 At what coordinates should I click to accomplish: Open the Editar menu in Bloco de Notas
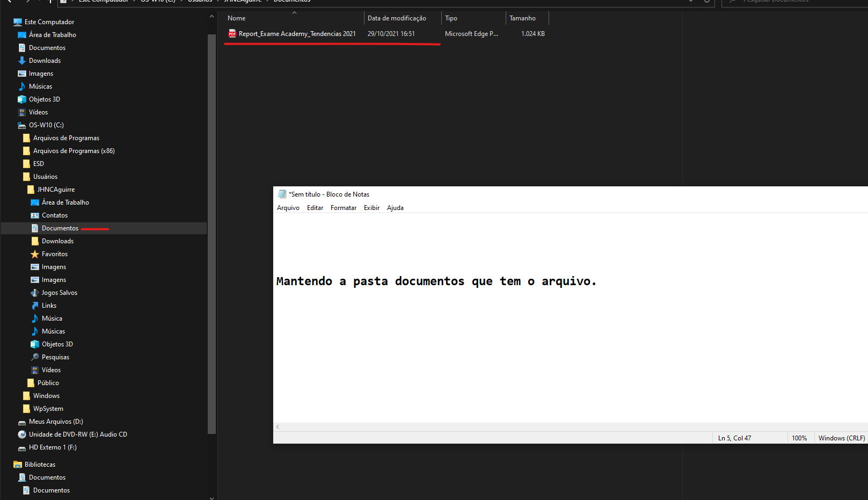(315, 208)
